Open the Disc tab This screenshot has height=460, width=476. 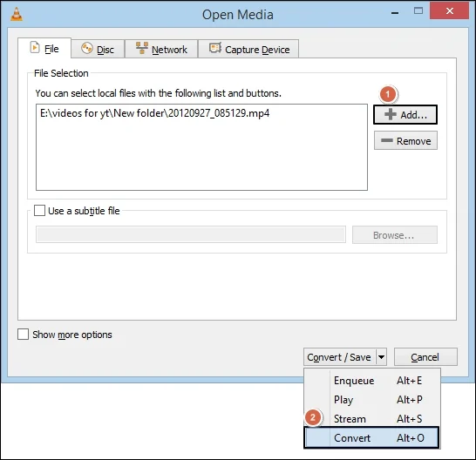point(98,49)
